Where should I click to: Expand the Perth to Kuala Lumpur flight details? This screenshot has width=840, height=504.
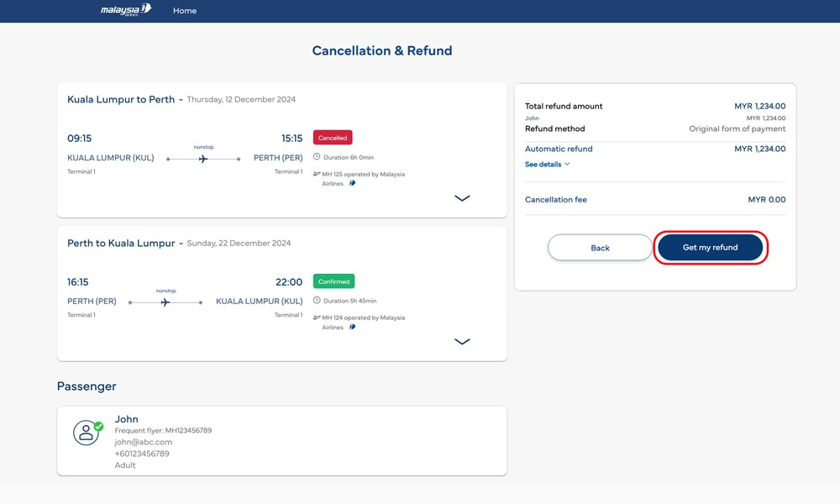[x=462, y=342]
